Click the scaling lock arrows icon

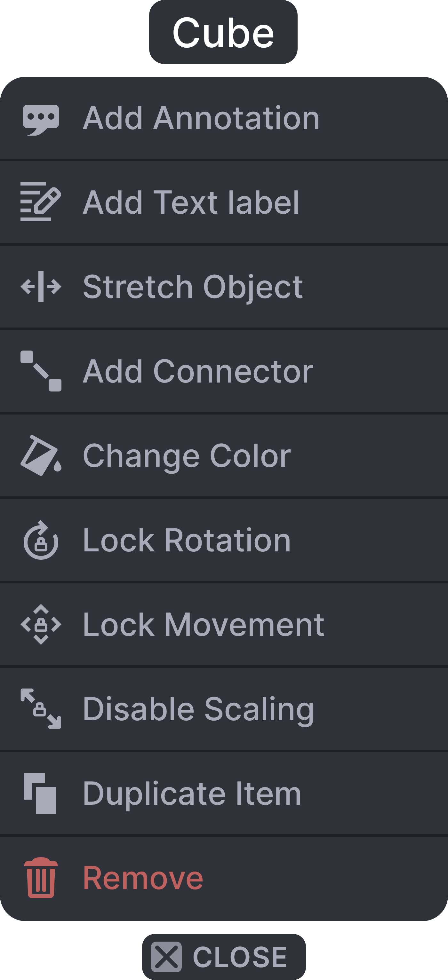pyautogui.click(x=41, y=709)
